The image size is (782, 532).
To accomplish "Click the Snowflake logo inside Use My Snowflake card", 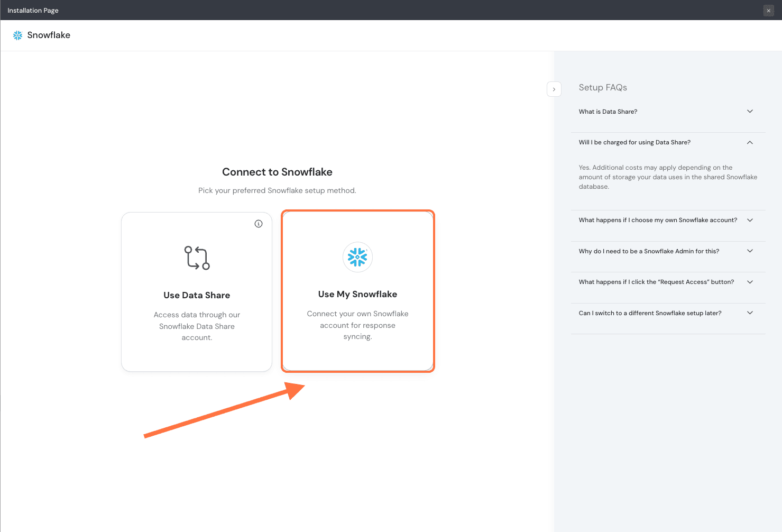I will 357,257.
